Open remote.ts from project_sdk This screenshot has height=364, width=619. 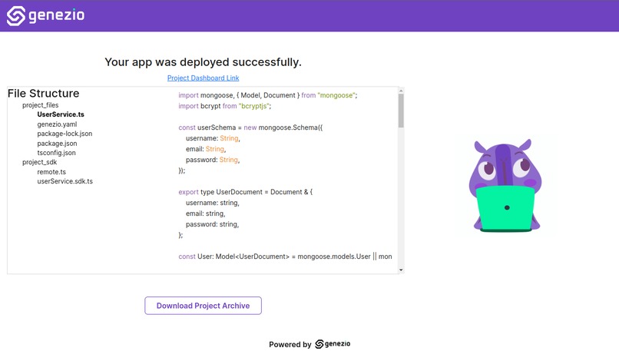[x=51, y=172]
